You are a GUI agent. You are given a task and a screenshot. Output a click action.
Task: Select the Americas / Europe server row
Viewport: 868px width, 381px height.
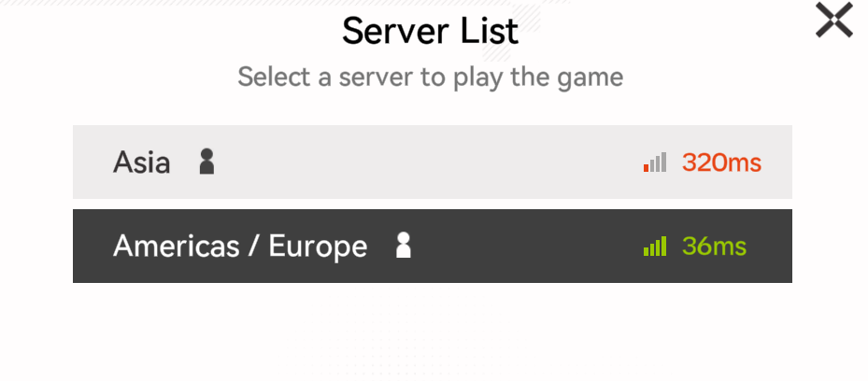[x=433, y=247]
